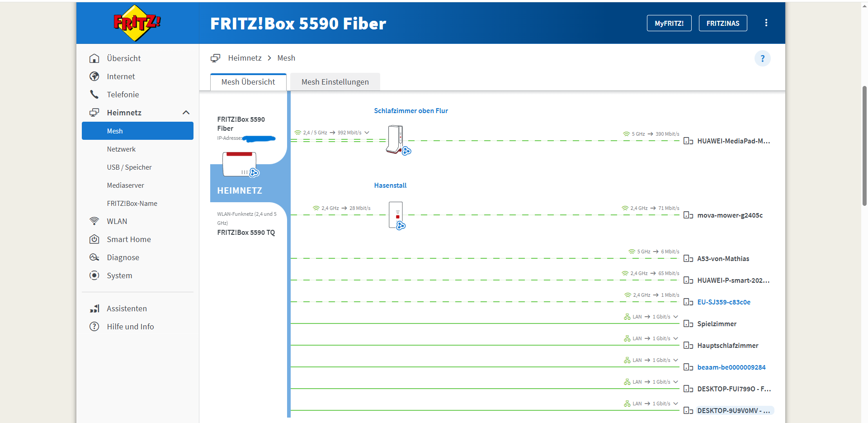Image resolution: width=868 pixels, height=423 pixels.
Task: Click the FRITZ!NAS button
Action: click(x=723, y=23)
